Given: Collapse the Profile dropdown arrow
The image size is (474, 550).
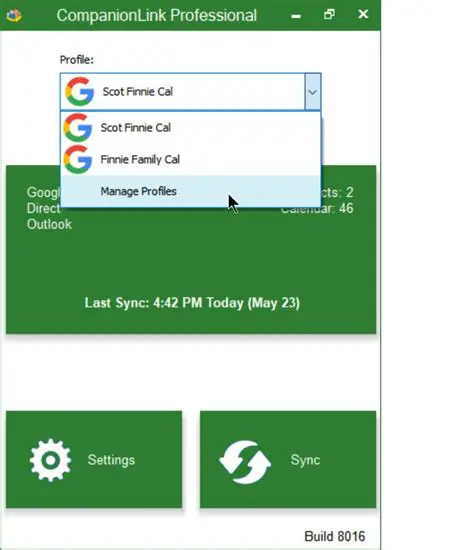Looking at the screenshot, I should [x=313, y=92].
